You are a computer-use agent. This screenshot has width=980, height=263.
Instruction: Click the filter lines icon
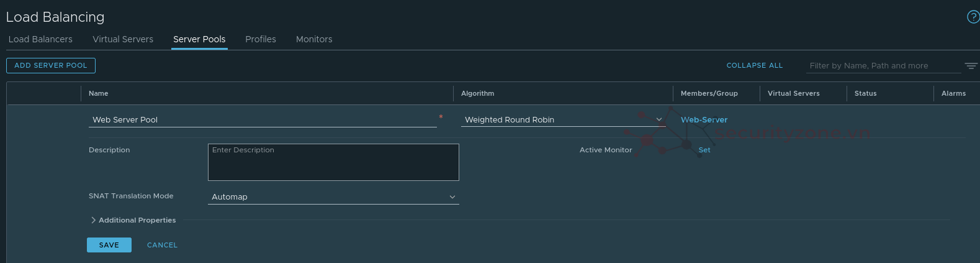coord(971,66)
